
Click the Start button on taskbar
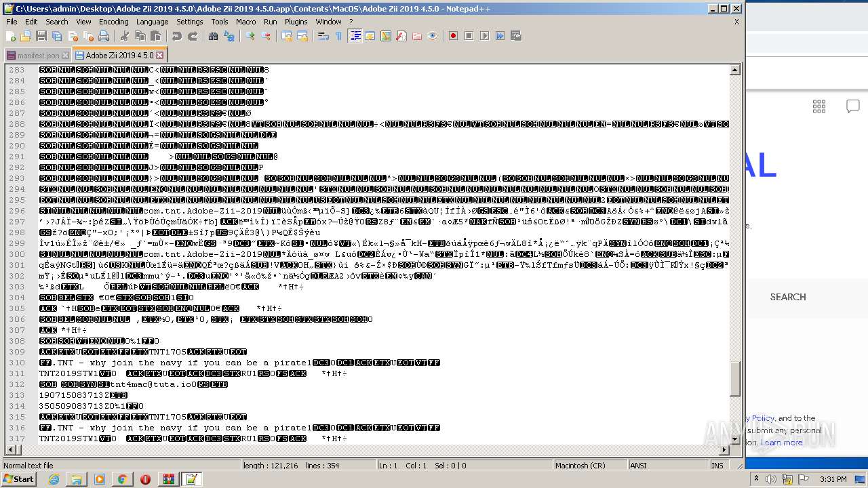18,479
